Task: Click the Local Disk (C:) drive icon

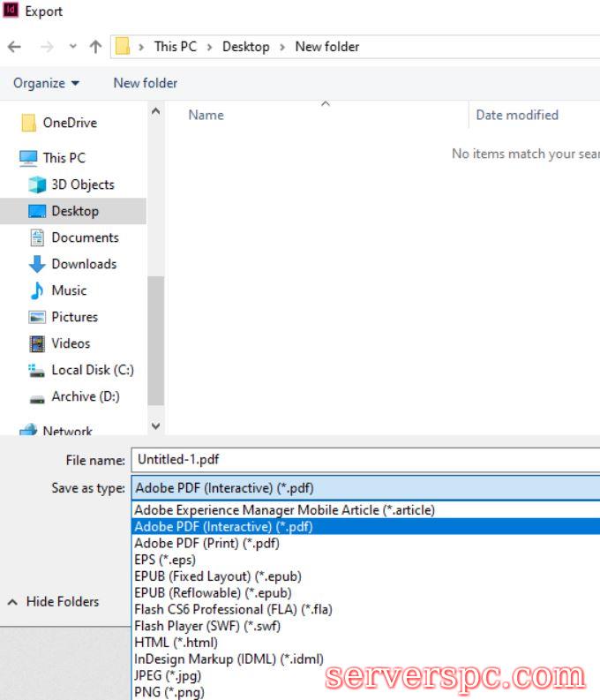Action: pyautogui.click(x=37, y=370)
